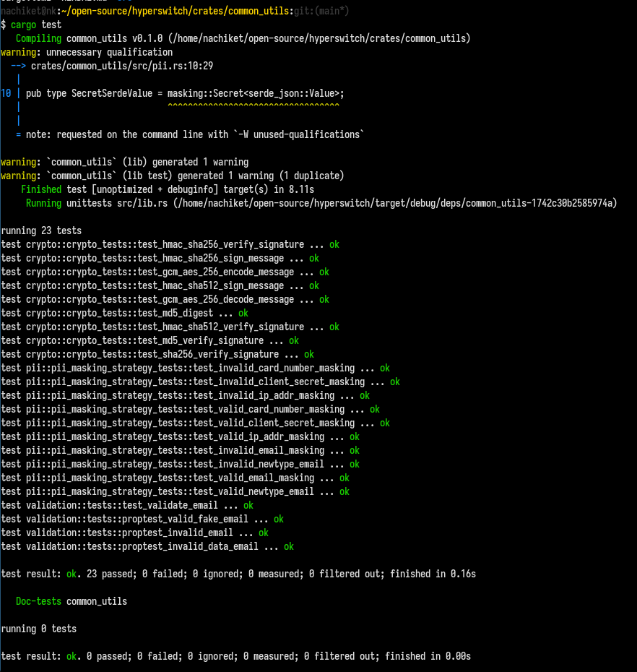Click 'test_valid_card_number_masking' test line
The image size is (637, 672).
pos(190,409)
